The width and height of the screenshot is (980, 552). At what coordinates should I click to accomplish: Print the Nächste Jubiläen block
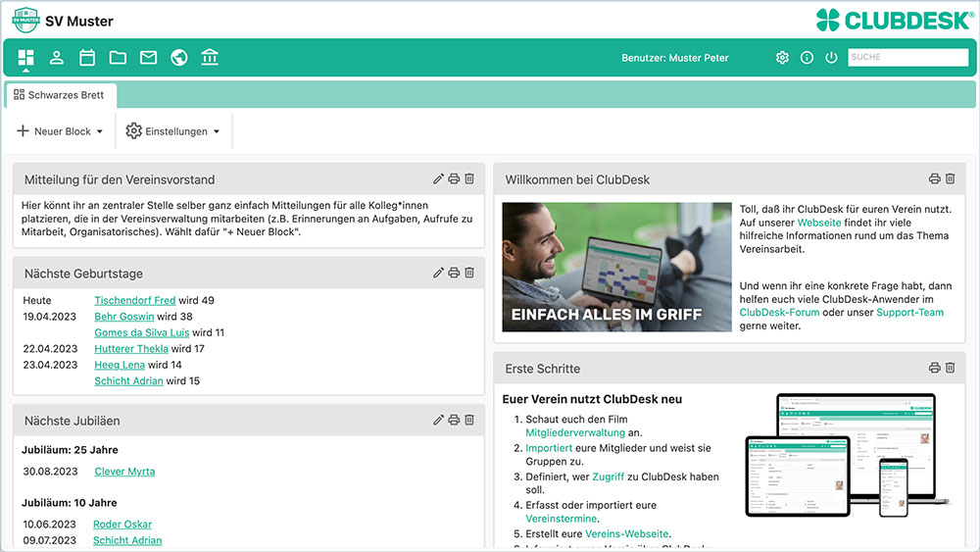pos(454,420)
